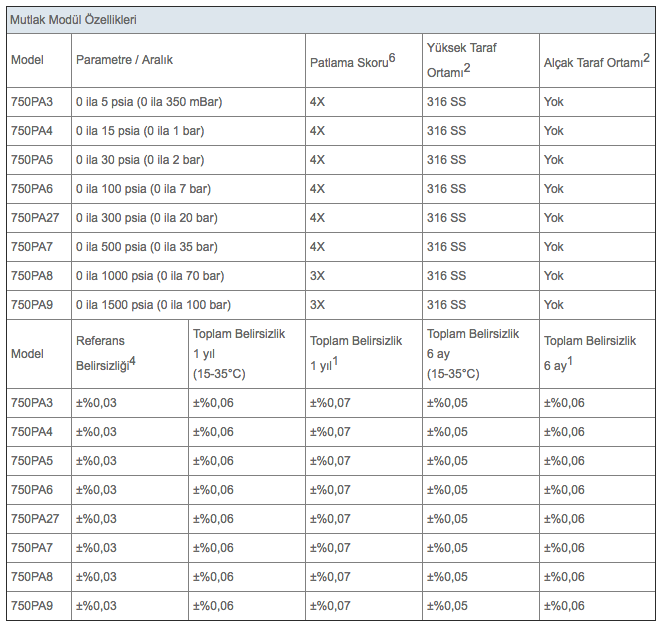
Task: Click 'Toplam Belirsizlik 6 ay (15-35°C)' header
Action: pyautogui.click(x=473, y=354)
